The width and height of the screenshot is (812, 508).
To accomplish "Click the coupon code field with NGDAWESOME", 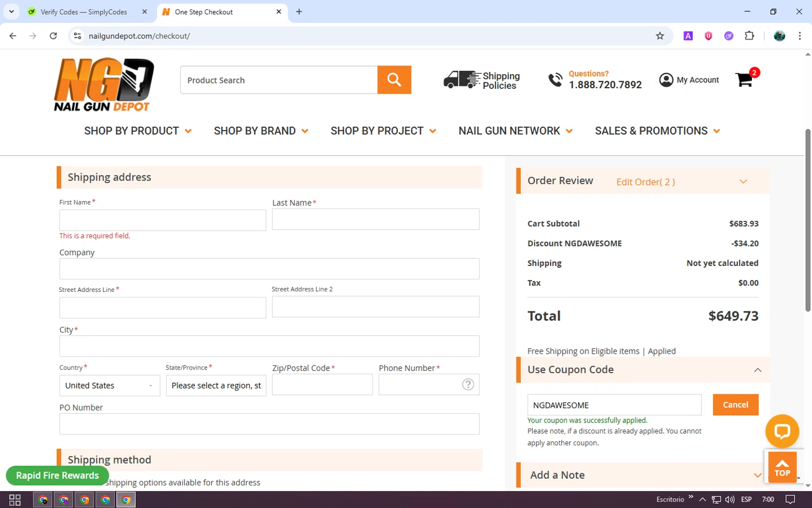I will pyautogui.click(x=614, y=405).
